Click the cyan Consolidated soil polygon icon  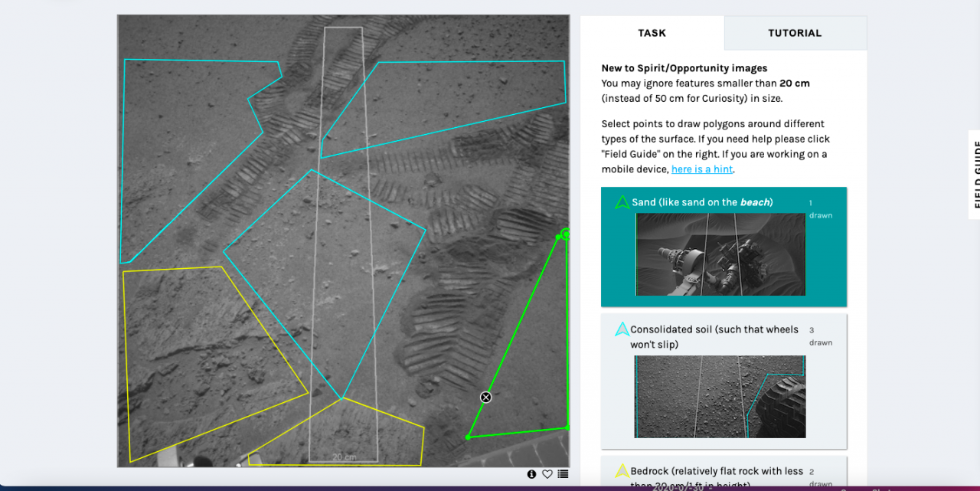pyautogui.click(x=622, y=329)
